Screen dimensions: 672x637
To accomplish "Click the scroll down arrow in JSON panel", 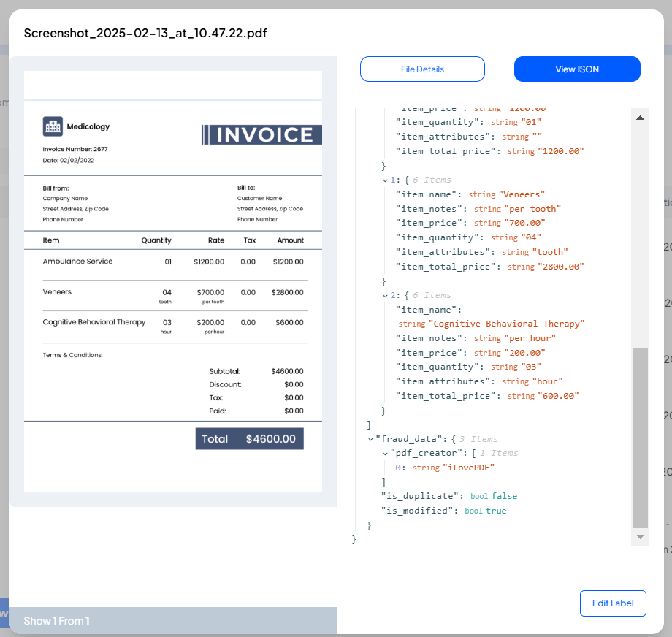I will [x=640, y=537].
